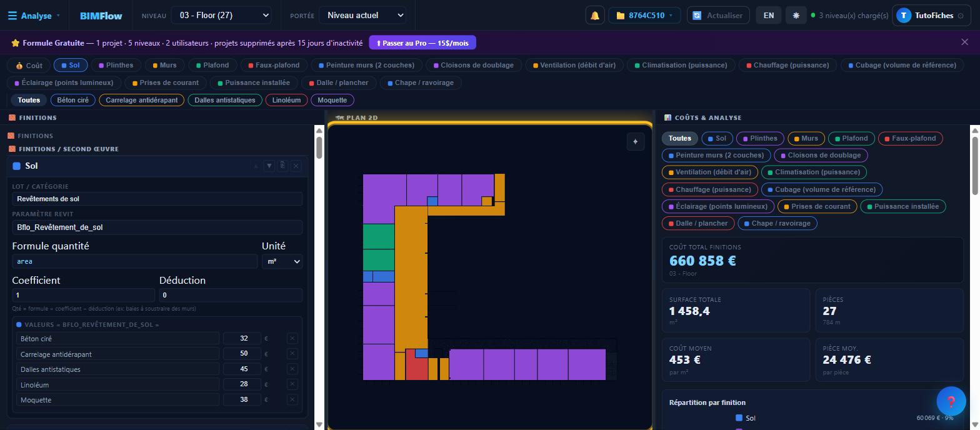
Task: Edit the Formule quantité area field
Action: pyautogui.click(x=135, y=261)
